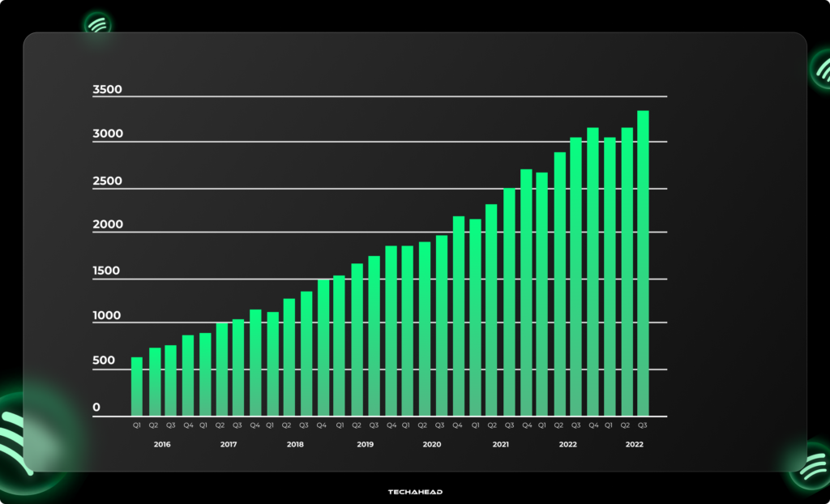Viewport: 830px width, 504px height.
Task: Click the 2019 year label
Action: point(366,445)
